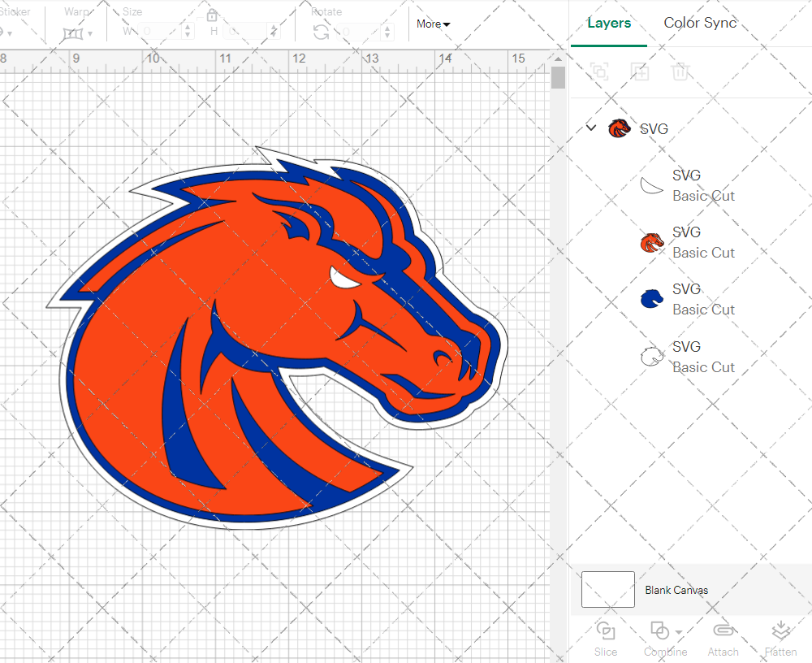812x663 pixels.
Task: Toggle the size lock aspect ratio
Action: pos(211,15)
